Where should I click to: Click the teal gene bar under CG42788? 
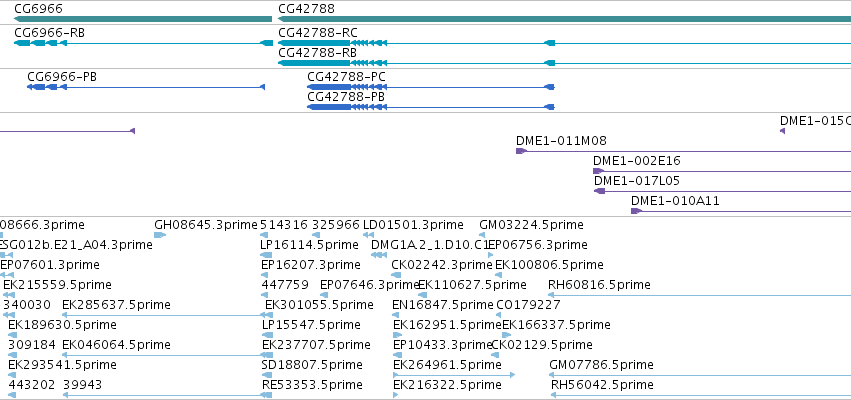click(564, 19)
